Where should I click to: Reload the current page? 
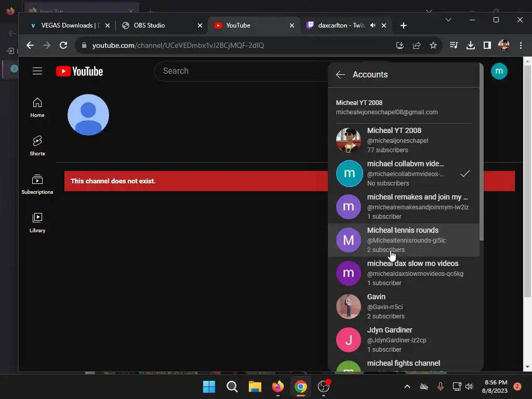(x=63, y=45)
